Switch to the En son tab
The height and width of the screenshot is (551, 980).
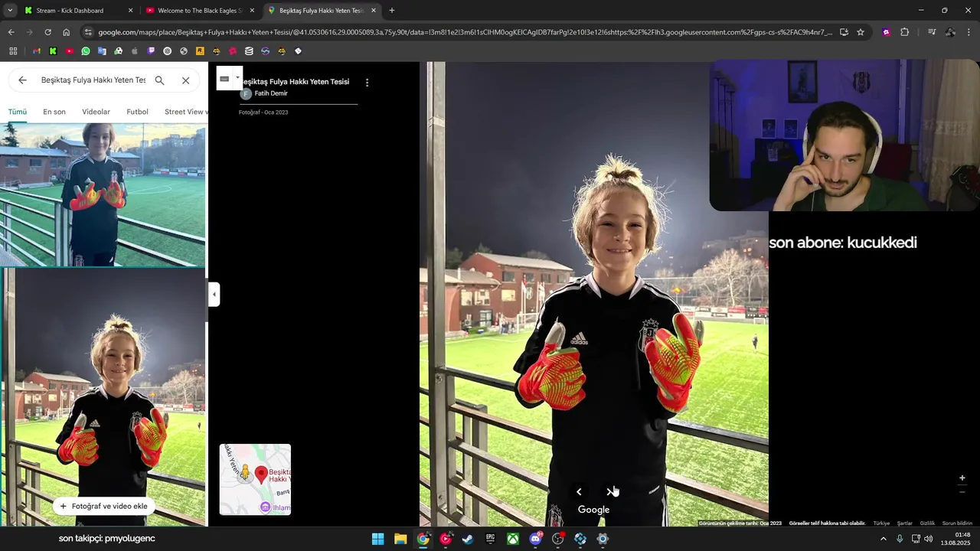54,112
